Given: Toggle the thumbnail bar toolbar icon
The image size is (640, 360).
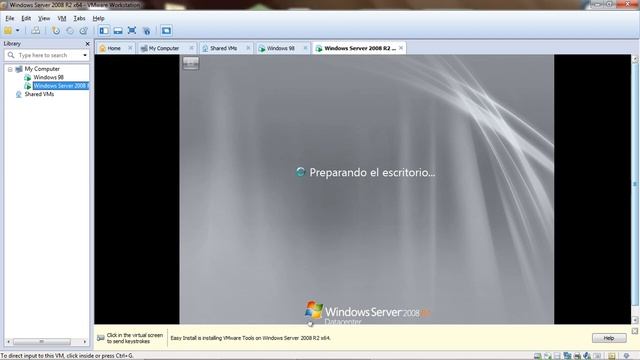Looking at the screenshot, I should (x=118, y=30).
